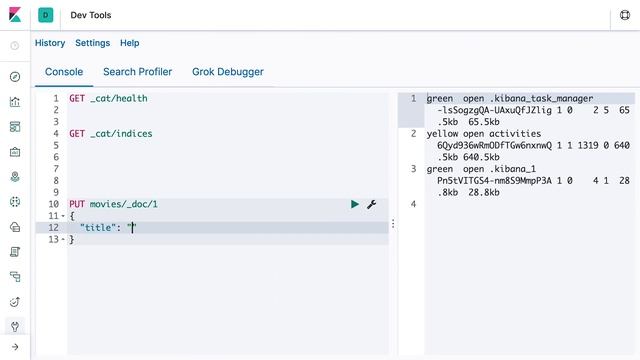Open History link
Screen dimensions: 640x360
(x=50, y=43)
